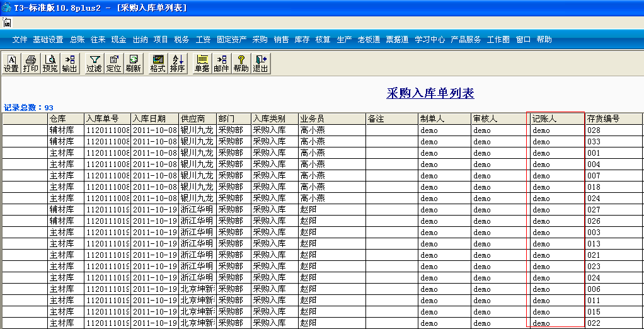Image resolution: width=644 pixels, height=329 pixels.
Task: Open the 采购 menu
Action: 260,40
